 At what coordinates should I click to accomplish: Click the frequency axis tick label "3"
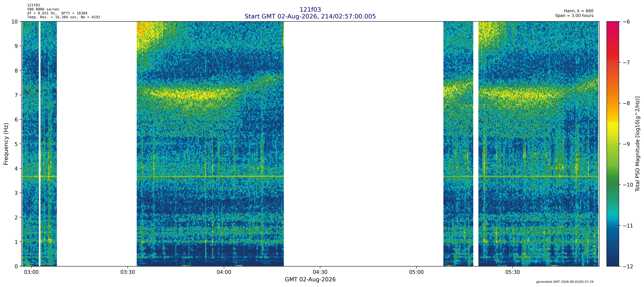click(16, 193)
